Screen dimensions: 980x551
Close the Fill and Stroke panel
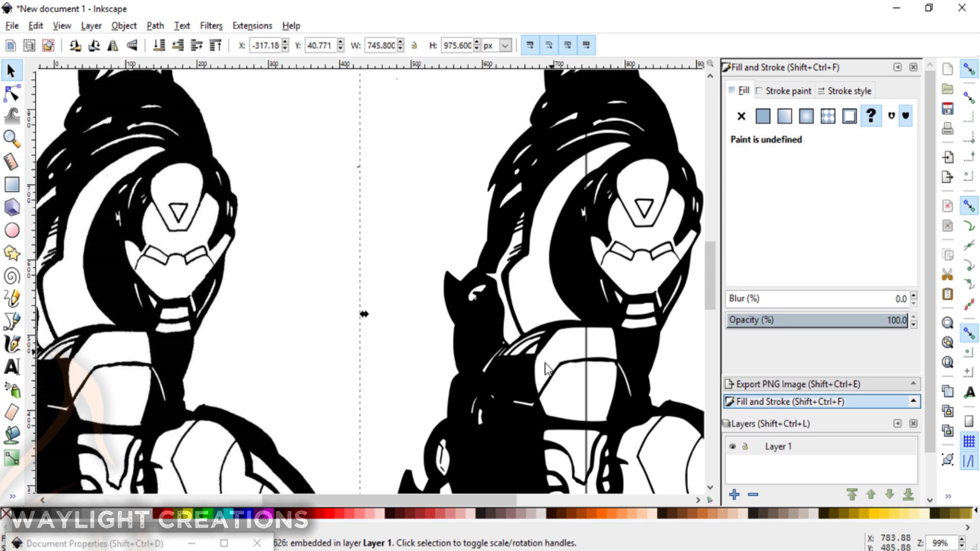pos(913,67)
